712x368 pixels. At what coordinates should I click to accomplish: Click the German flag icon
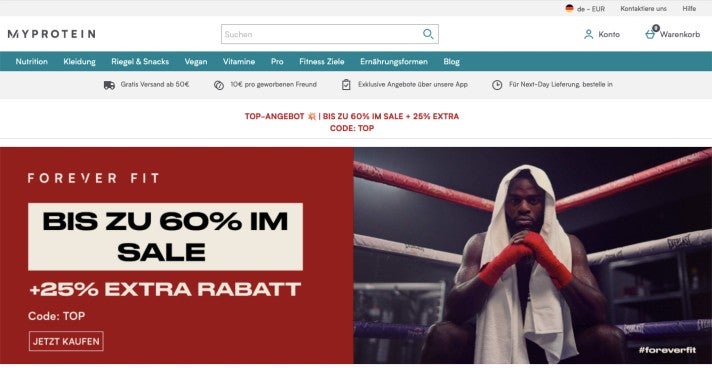(569, 8)
